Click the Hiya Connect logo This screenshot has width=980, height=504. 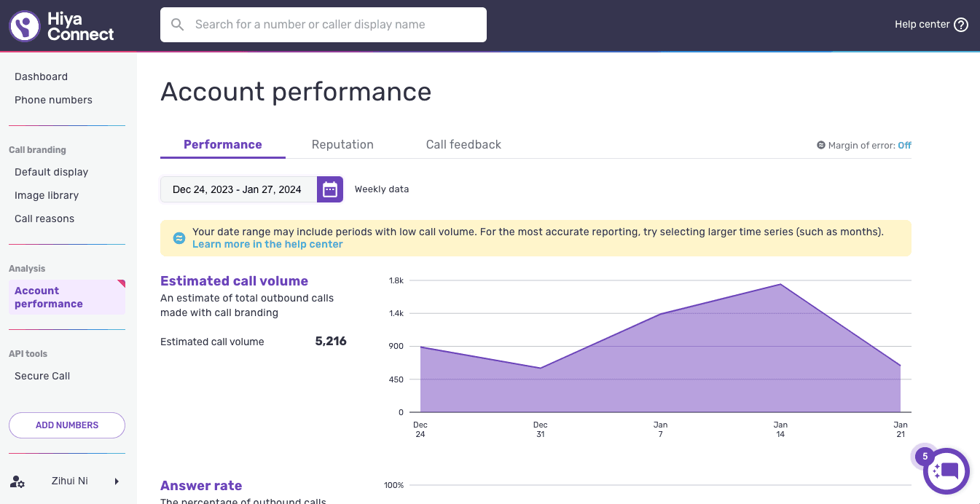62,26
